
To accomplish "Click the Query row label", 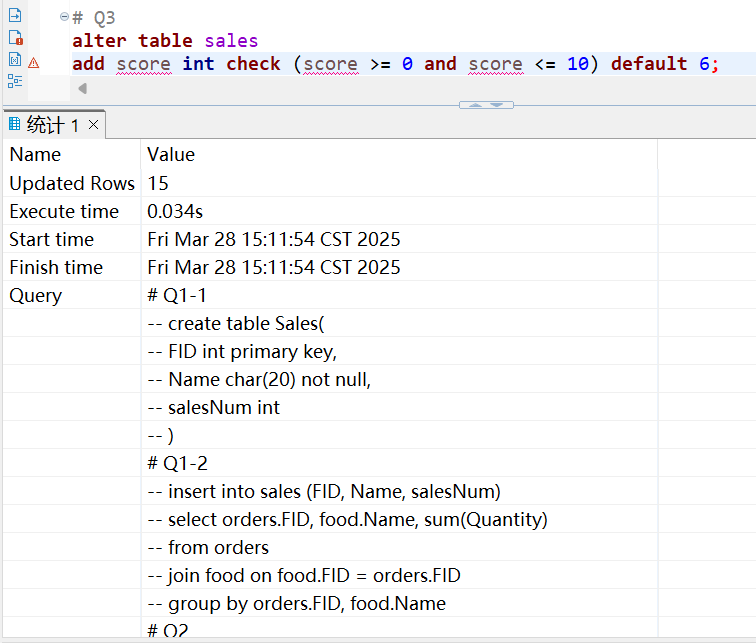I will tap(35, 295).
